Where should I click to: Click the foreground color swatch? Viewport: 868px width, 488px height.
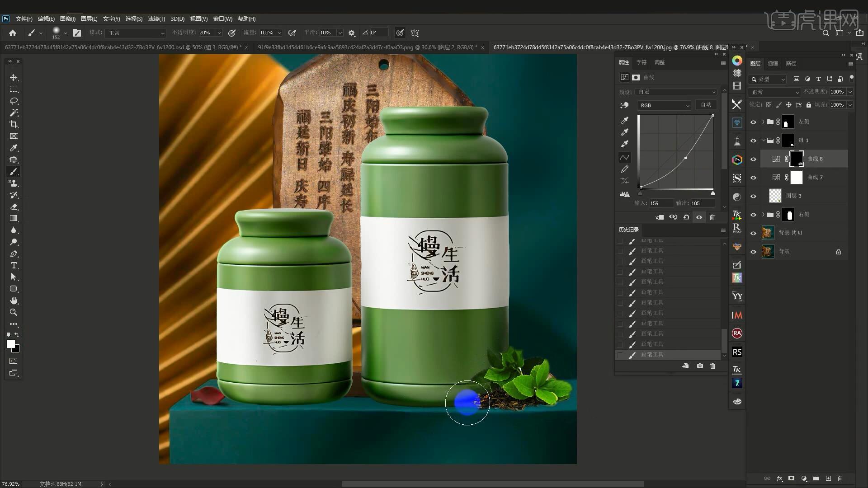11,344
